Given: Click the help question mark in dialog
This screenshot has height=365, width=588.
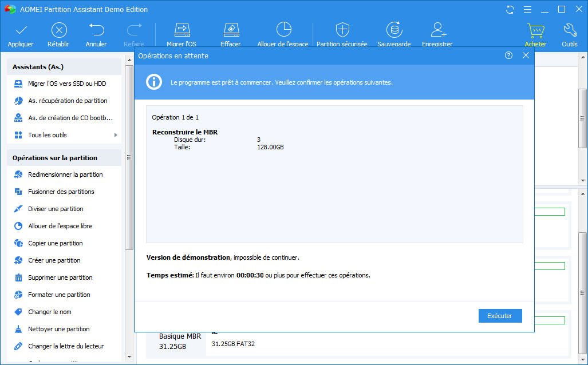Looking at the screenshot, I should [x=508, y=55].
